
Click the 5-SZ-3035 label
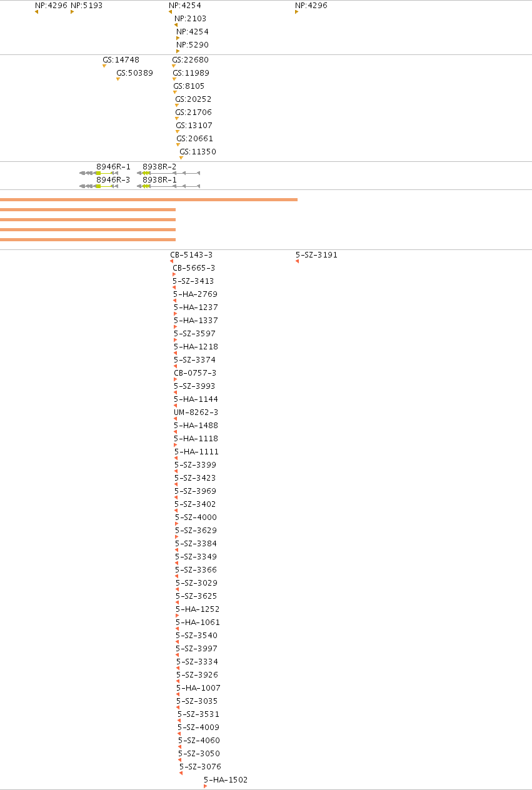point(197,701)
